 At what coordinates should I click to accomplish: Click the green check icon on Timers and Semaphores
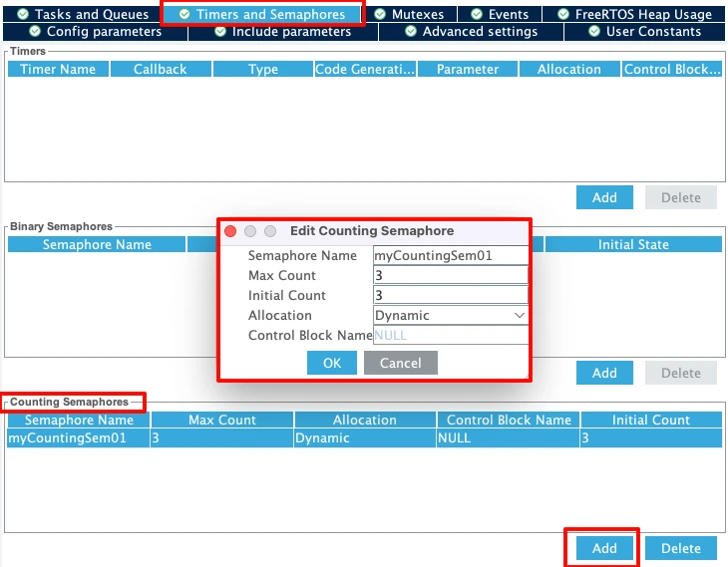point(184,15)
